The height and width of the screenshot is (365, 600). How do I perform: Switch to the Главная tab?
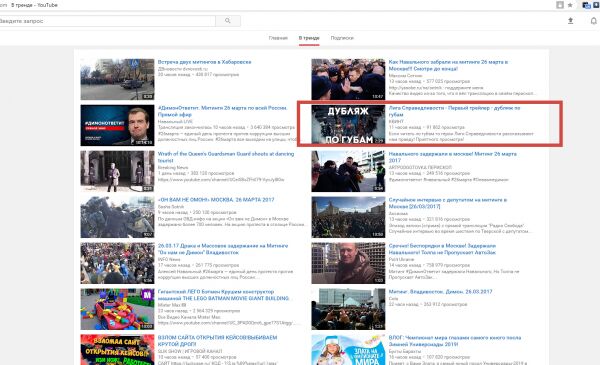[x=278, y=38]
